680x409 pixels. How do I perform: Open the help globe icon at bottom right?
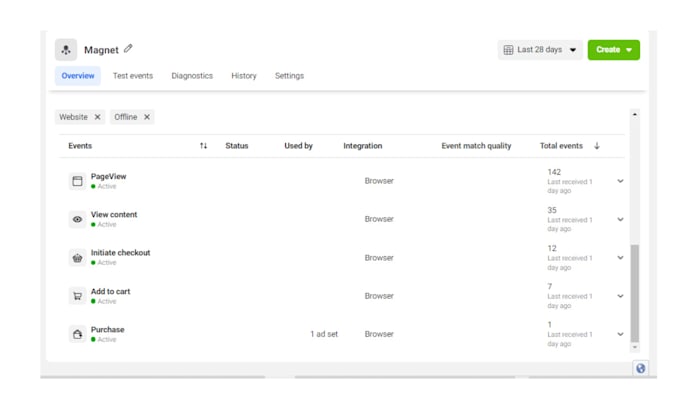(x=641, y=368)
